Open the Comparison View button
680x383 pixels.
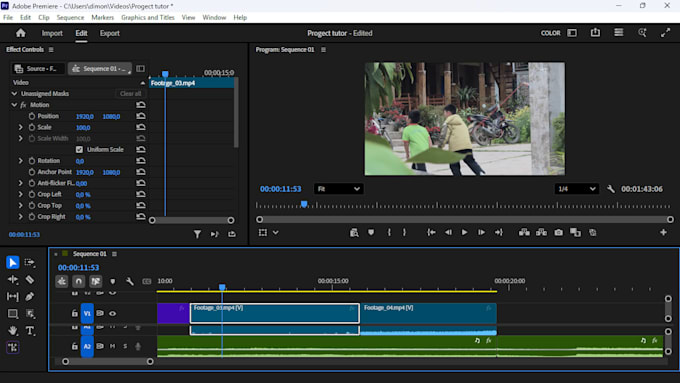[x=575, y=232]
